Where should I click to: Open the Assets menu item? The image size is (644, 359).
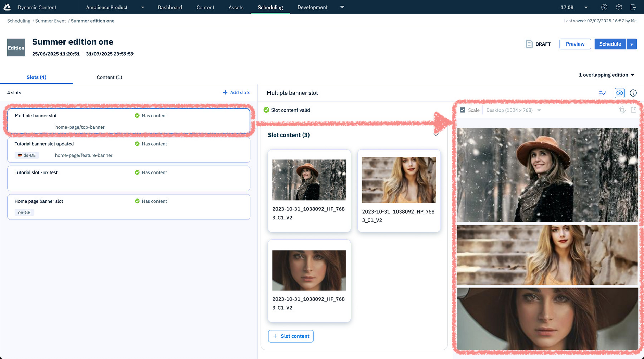(236, 7)
